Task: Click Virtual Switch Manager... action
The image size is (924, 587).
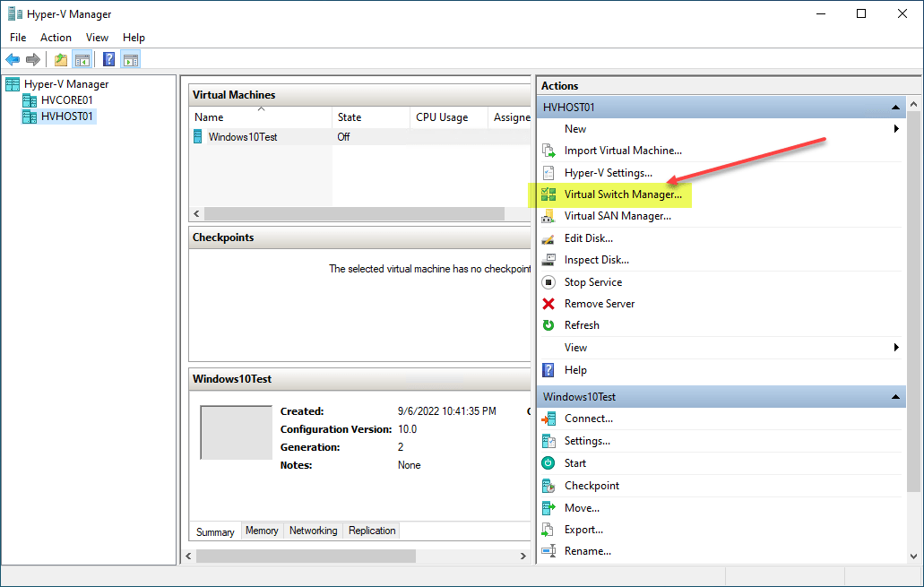Action: coord(623,194)
